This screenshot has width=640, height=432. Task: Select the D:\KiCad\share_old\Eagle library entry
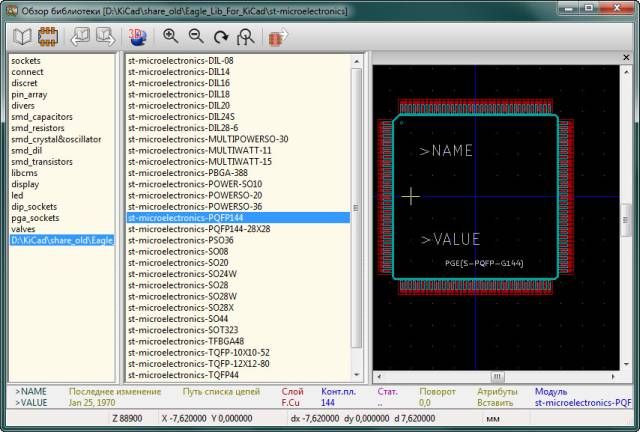62,240
